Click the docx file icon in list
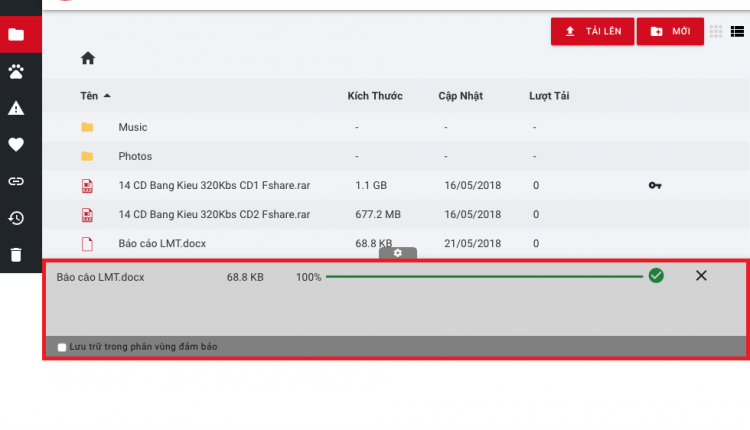 click(x=87, y=244)
